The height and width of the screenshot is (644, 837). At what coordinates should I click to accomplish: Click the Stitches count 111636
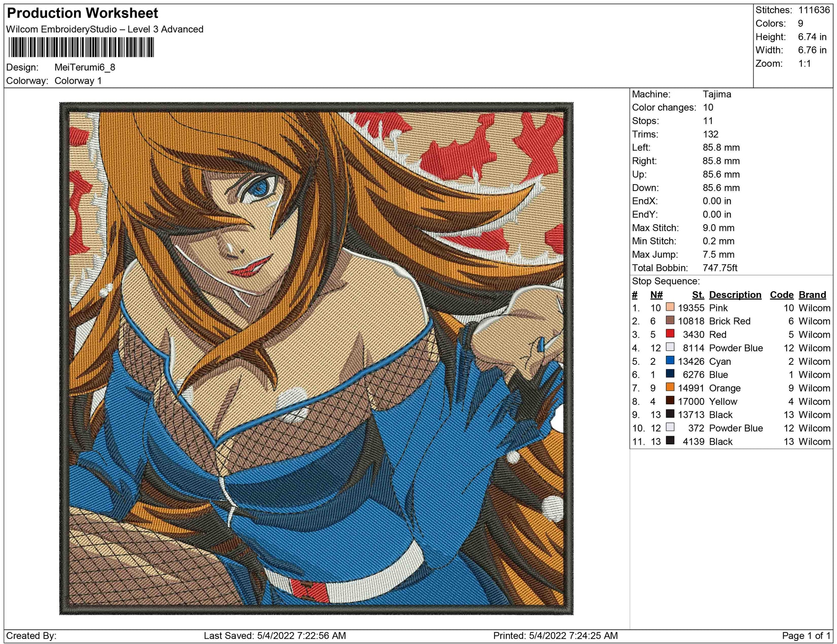(814, 10)
